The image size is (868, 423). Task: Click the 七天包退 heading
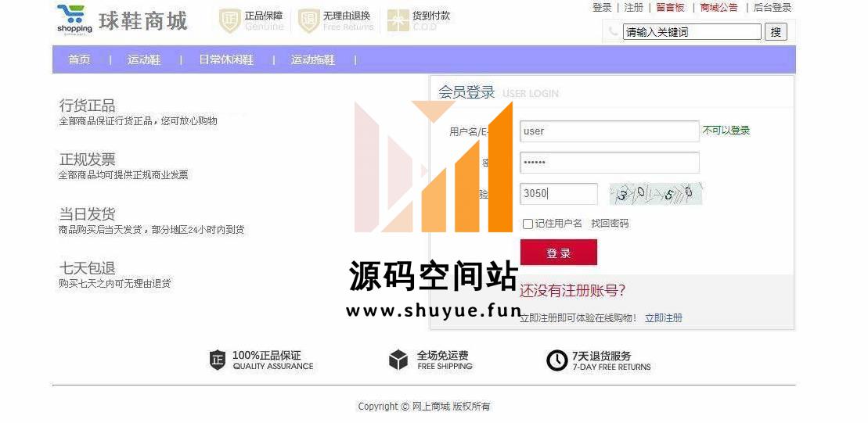pos(87,268)
